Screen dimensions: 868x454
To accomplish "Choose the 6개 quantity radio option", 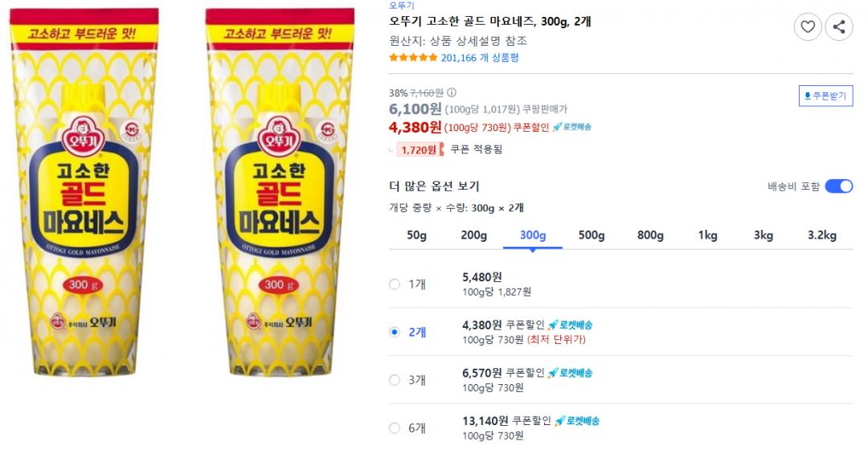I will [x=394, y=428].
